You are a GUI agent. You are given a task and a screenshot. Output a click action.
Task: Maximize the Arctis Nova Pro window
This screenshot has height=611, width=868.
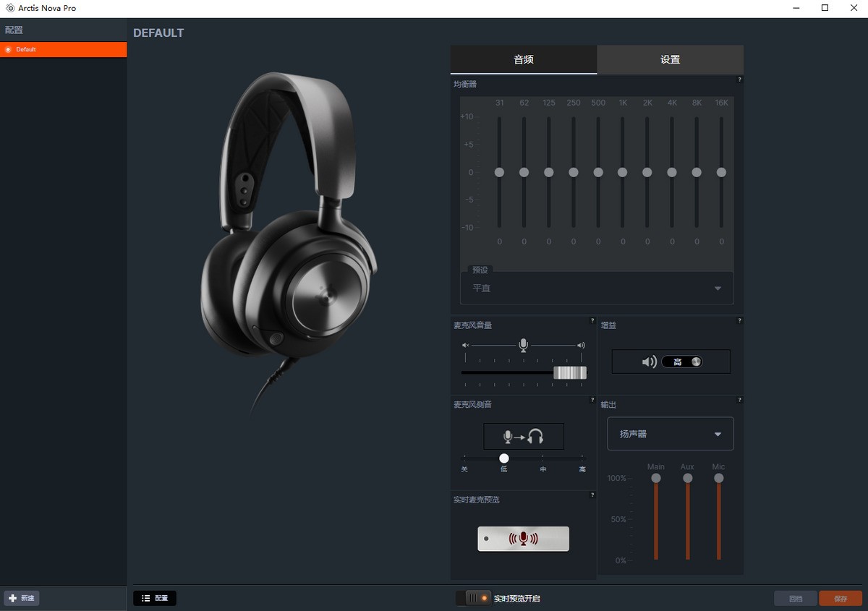click(825, 8)
